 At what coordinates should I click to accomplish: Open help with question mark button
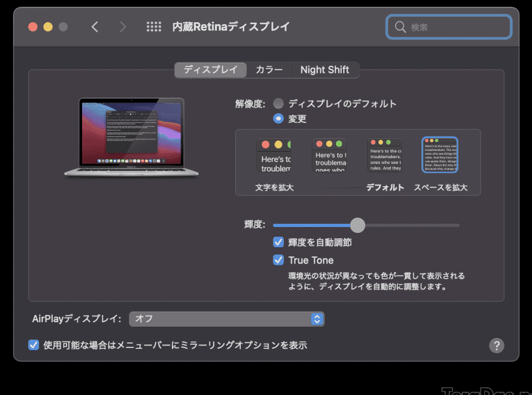tap(496, 345)
